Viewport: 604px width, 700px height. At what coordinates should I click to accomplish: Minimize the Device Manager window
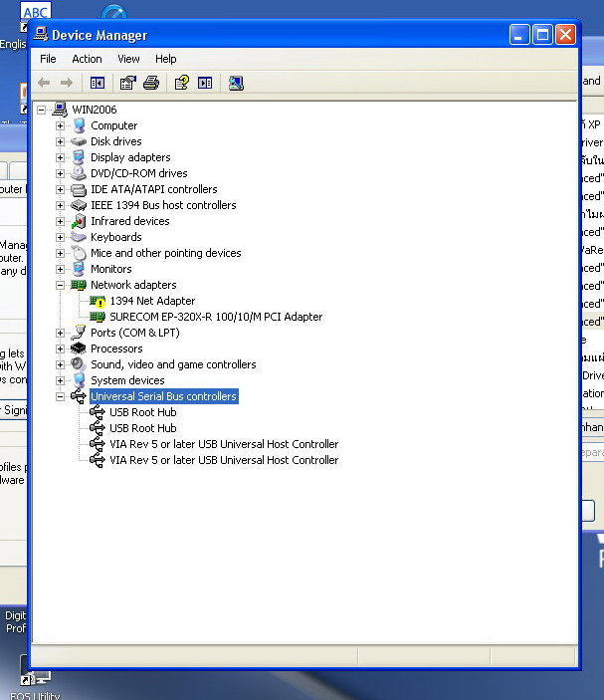519,35
